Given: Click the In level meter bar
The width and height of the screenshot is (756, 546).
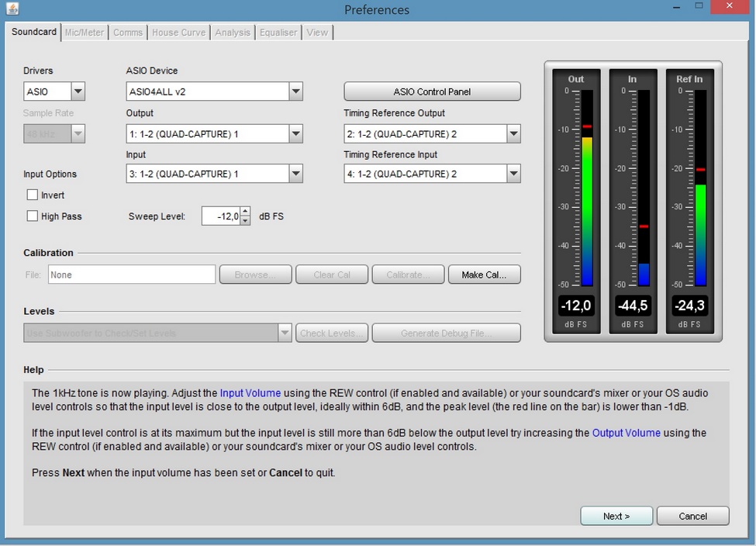Looking at the screenshot, I should click(644, 188).
